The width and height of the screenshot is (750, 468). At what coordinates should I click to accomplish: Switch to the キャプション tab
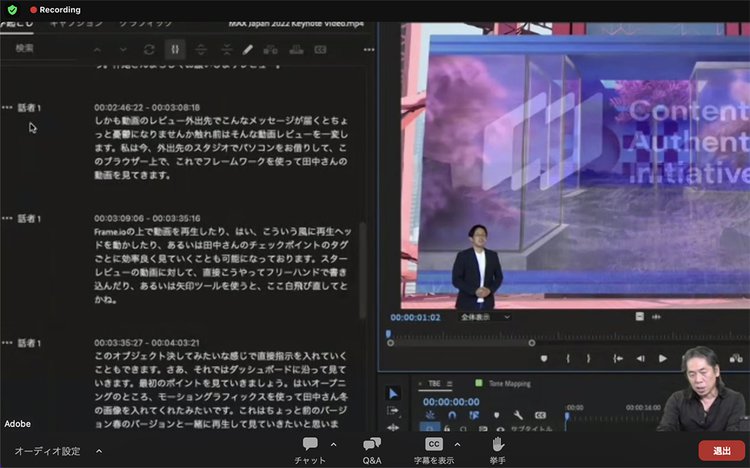[76, 21]
